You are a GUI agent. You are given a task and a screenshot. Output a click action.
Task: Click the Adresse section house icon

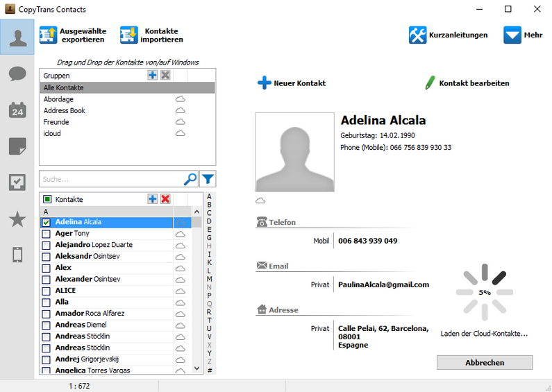point(262,309)
